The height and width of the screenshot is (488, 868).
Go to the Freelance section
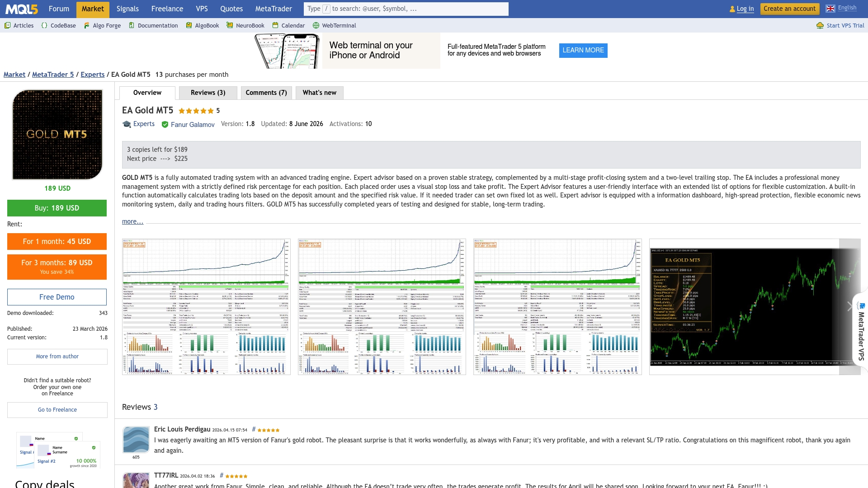point(167,9)
